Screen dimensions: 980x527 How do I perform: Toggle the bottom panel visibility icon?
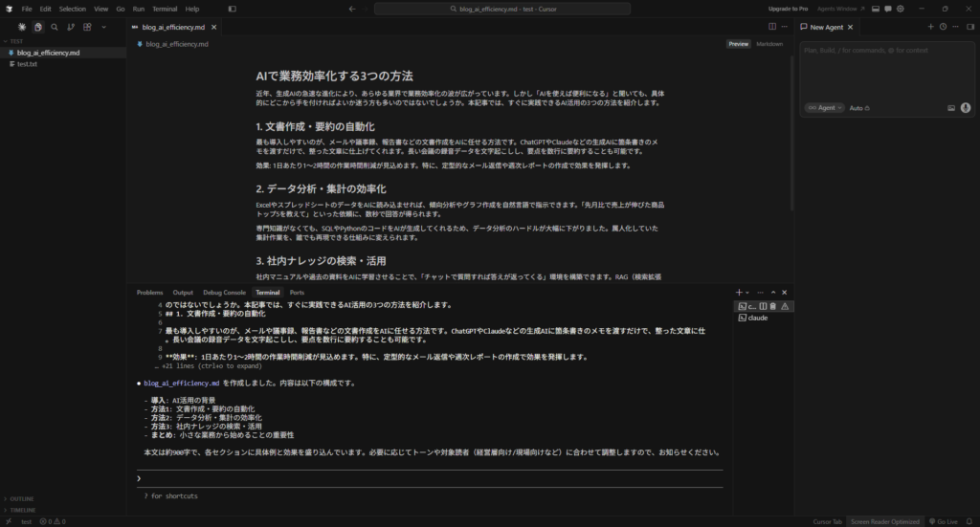coord(873,9)
